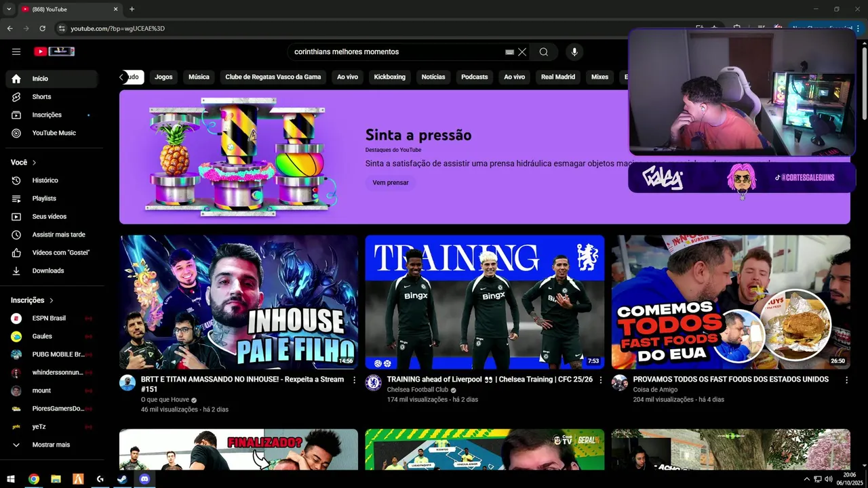
Task: Focus the YouTube search input field
Action: [397, 52]
